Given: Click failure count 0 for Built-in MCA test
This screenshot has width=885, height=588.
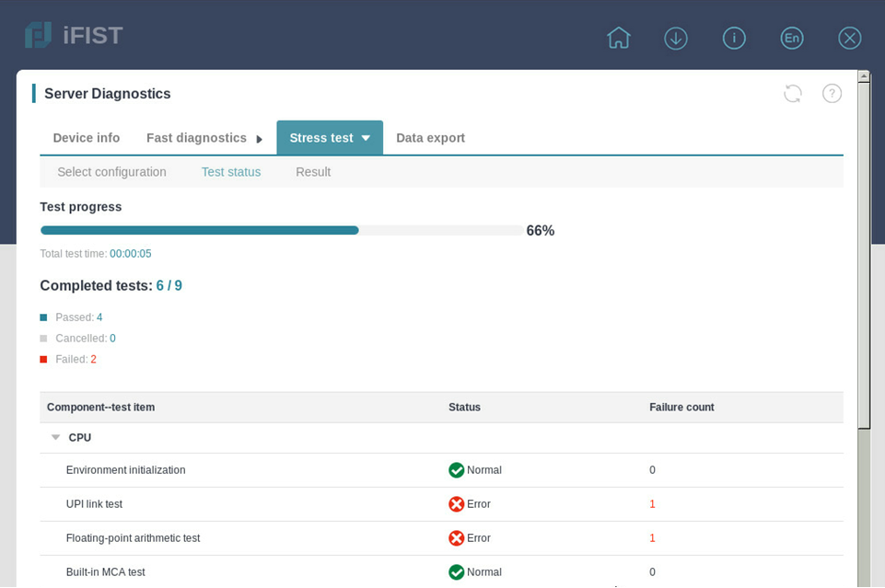Looking at the screenshot, I should pyautogui.click(x=652, y=572).
